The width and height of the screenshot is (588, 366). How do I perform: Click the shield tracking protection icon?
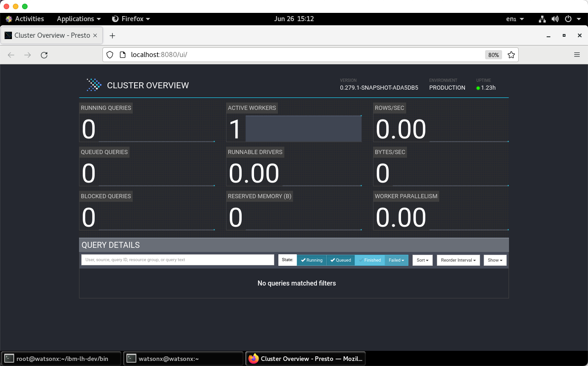pos(110,55)
